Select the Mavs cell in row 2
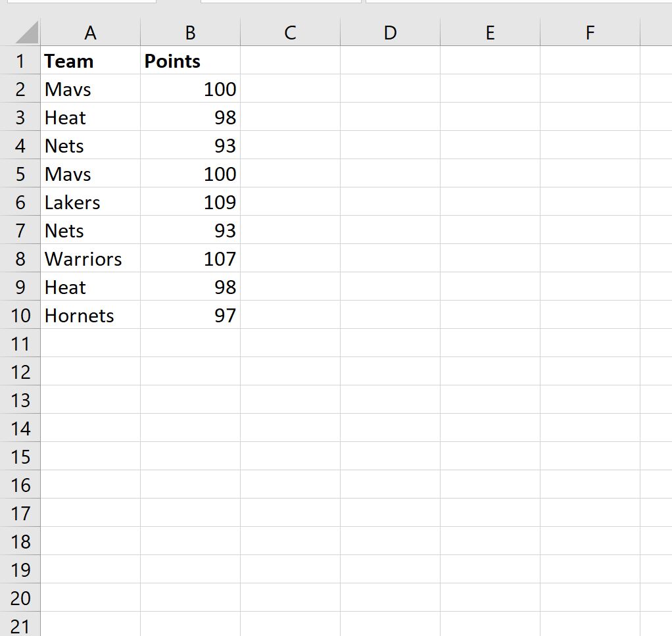The width and height of the screenshot is (672, 636). [90, 89]
